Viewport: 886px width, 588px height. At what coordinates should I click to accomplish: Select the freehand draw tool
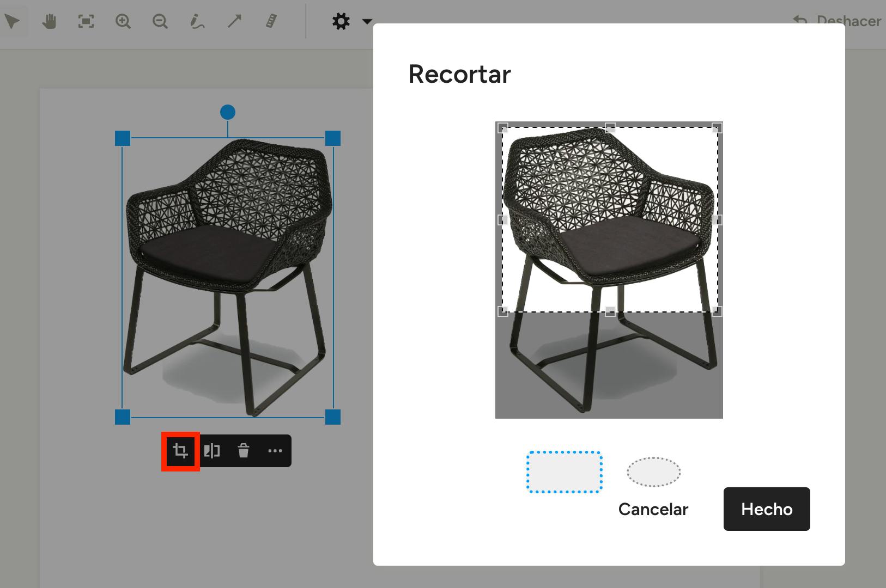pyautogui.click(x=197, y=22)
